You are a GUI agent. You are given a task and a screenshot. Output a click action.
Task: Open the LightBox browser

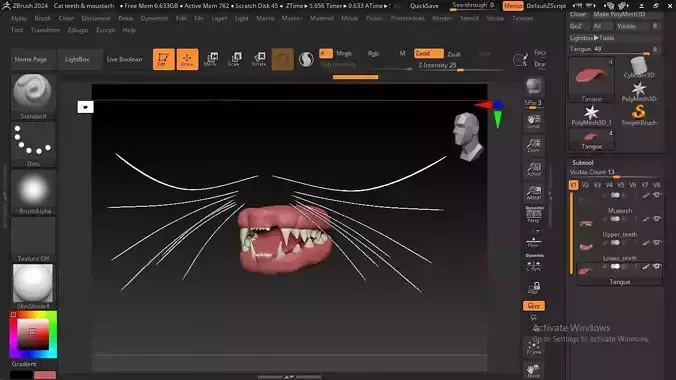pos(77,60)
